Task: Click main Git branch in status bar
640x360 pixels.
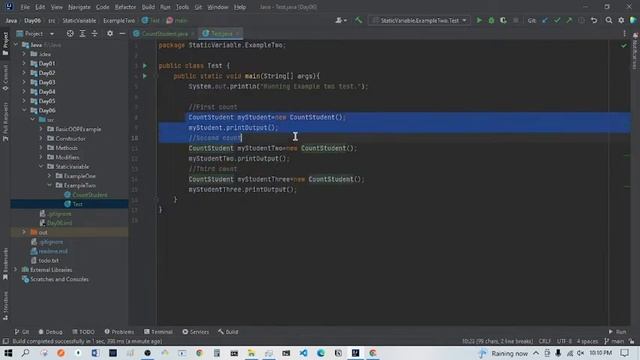Action: coord(614,341)
